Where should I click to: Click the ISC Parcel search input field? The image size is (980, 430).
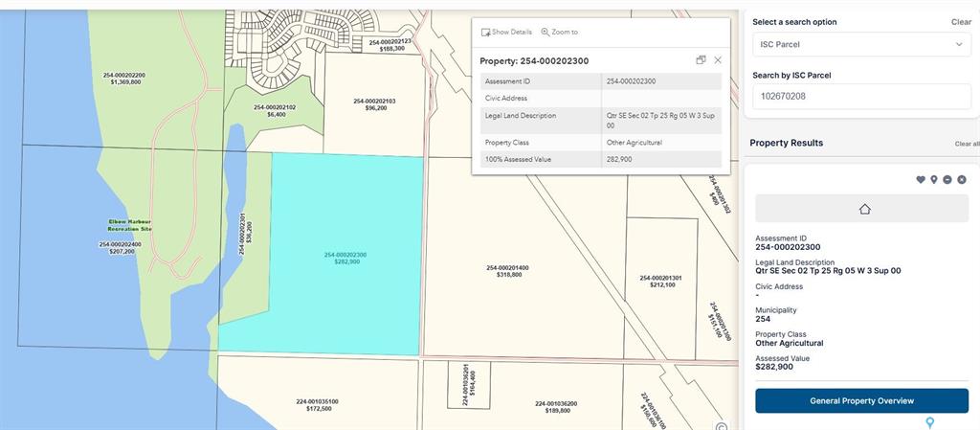tap(862, 97)
